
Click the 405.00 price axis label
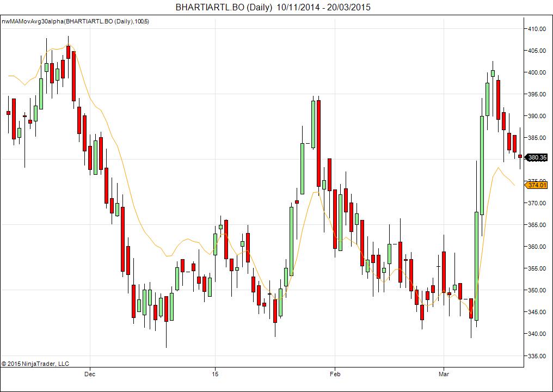537,51
